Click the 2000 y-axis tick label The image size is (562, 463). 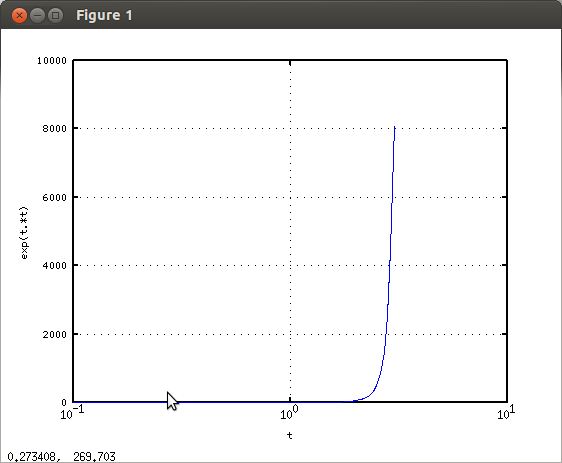coord(54,334)
